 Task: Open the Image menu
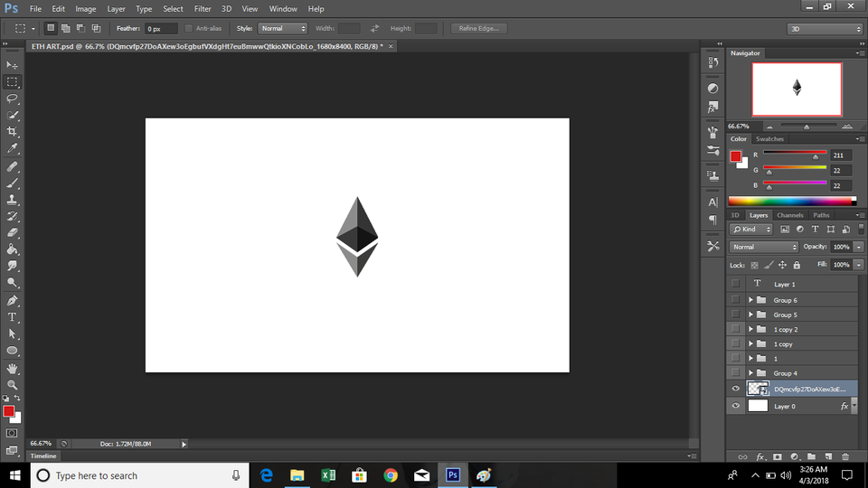(85, 9)
